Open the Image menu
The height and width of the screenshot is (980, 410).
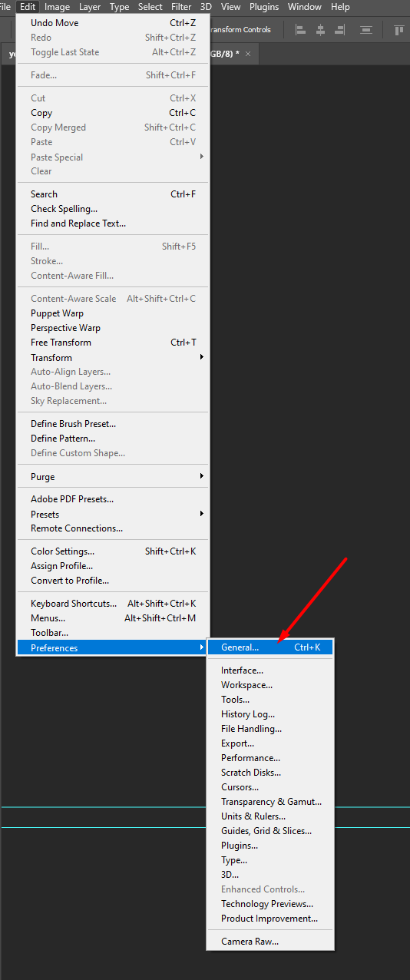click(x=57, y=7)
